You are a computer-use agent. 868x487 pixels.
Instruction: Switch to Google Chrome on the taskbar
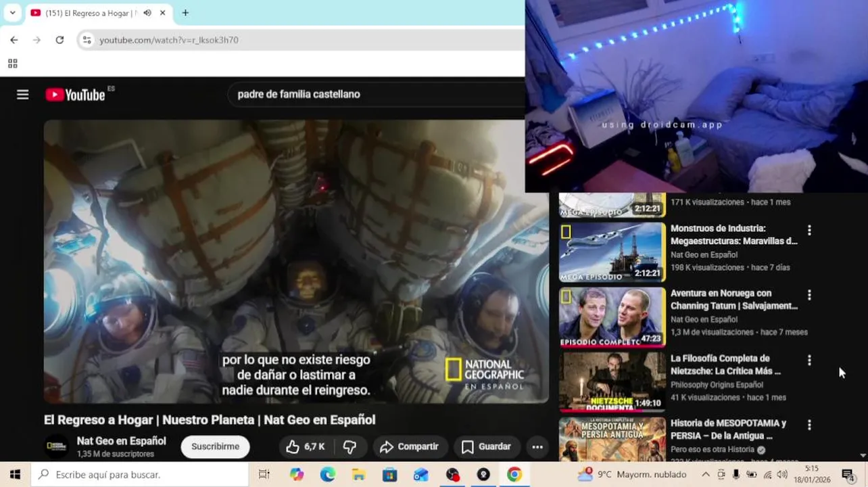[x=514, y=475]
